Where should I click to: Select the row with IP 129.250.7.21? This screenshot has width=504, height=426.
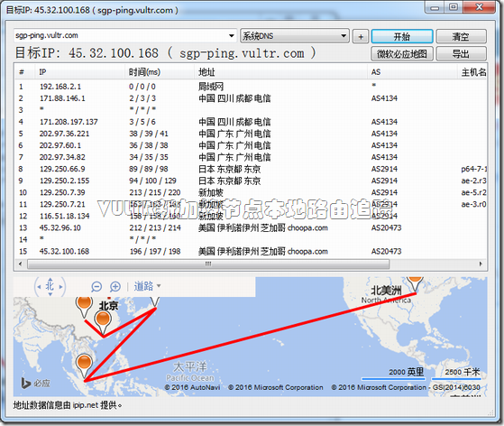251,204
